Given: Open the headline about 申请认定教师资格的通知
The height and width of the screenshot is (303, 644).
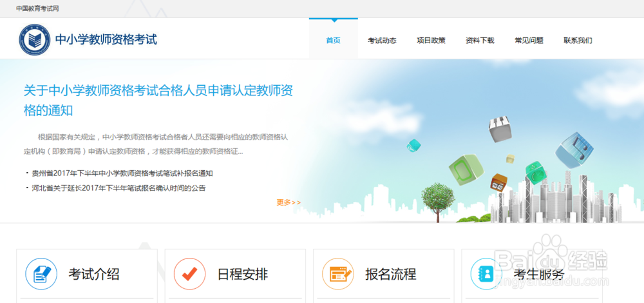Looking at the screenshot, I should click(158, 101).
